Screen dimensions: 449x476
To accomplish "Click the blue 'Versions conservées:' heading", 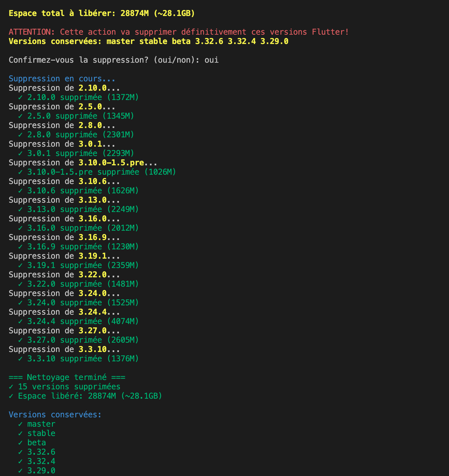I will [x=55, y=415].
